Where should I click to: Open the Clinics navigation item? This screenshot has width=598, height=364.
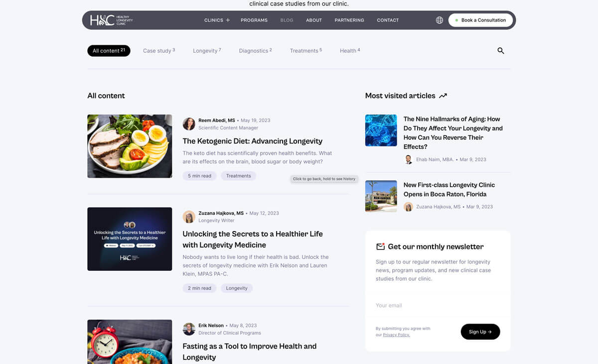pos(214,20)
